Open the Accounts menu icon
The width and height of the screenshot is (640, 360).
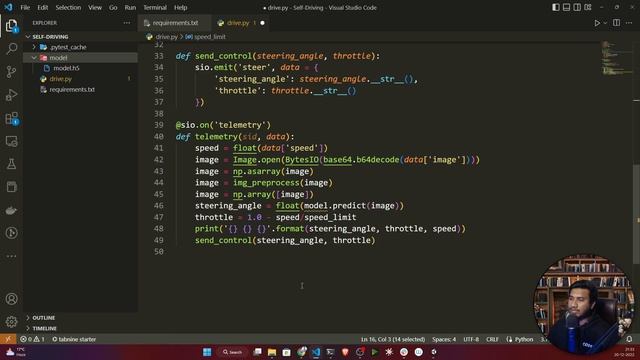point(11,299)
